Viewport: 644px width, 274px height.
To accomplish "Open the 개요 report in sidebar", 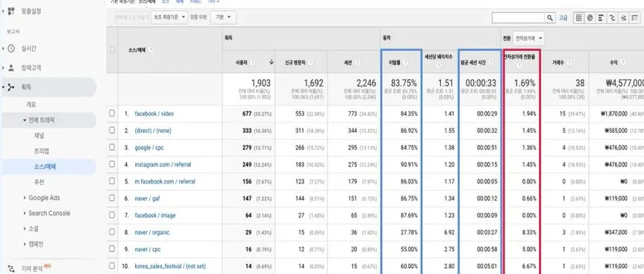I will 31,105.
